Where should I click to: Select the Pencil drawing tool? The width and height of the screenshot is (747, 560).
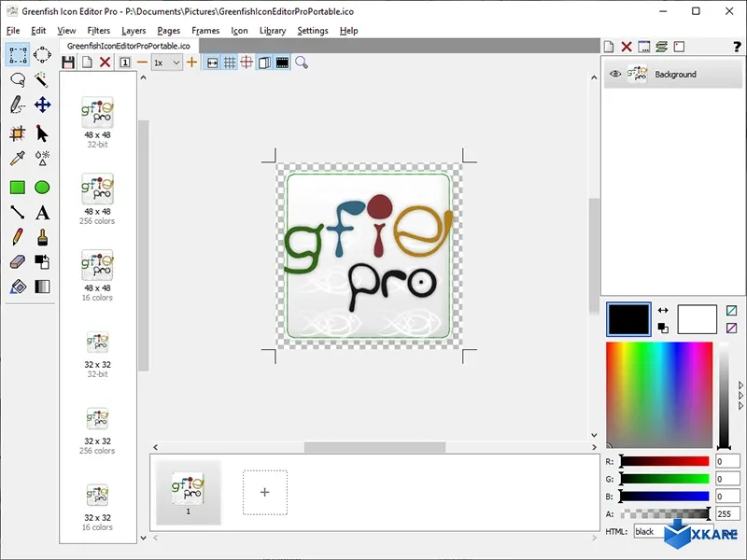18,237
